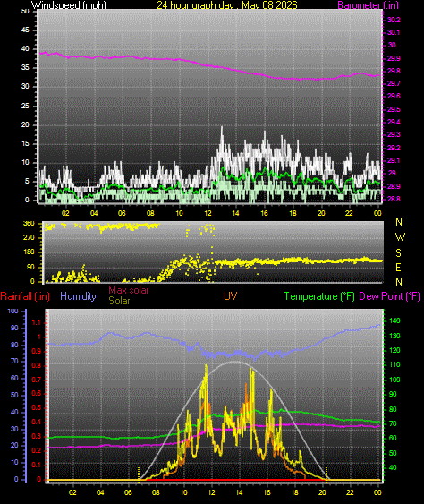This screenshot has width=424, height=504.
Task: Click the 30.2 barometer scale value
Action: (394, 20)
